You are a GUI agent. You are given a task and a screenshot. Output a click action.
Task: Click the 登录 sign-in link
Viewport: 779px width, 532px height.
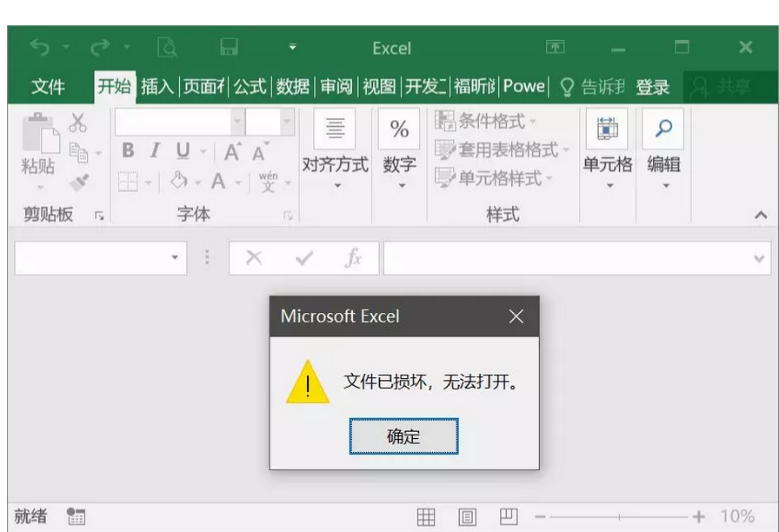(653, 87)
